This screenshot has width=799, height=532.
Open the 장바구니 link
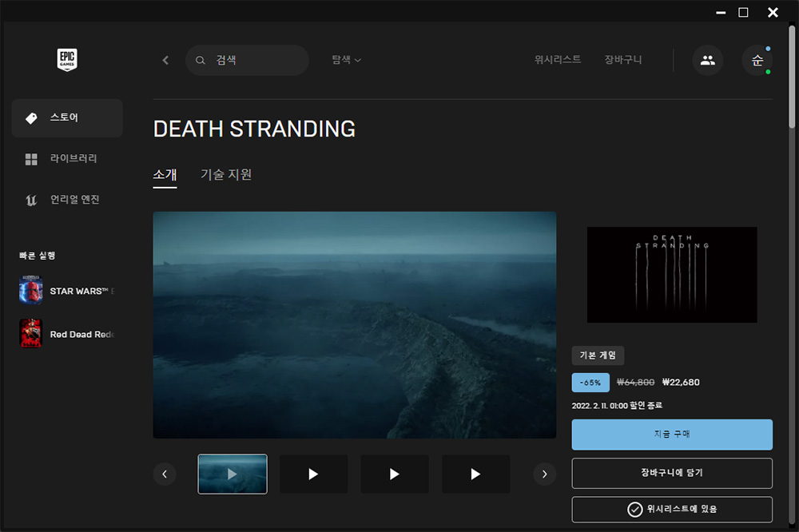coord(622,60)
